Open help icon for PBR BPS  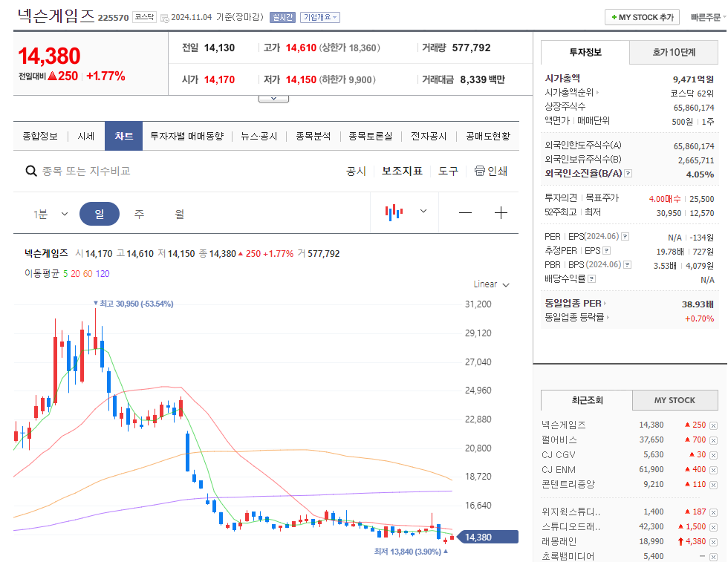[627, 265]
